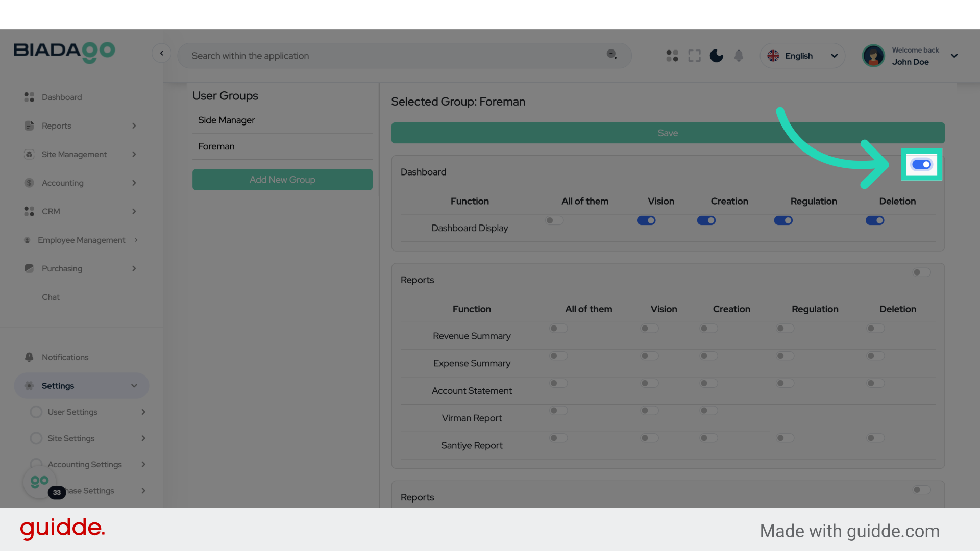The height and width of the screenshot is (551, 980).
Task: Disable Dashboard Display Deletion toggle
Action: click(875, 220)
